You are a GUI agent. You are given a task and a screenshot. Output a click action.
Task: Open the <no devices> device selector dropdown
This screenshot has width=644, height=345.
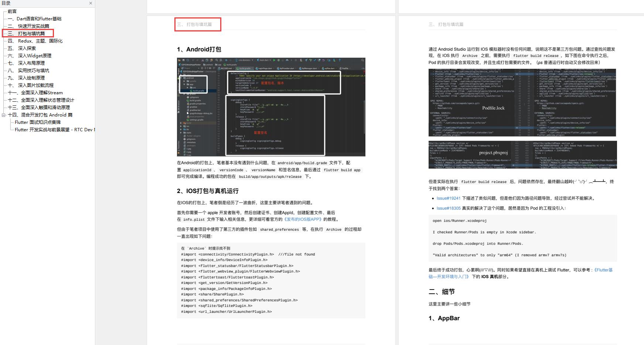point(245,60)
